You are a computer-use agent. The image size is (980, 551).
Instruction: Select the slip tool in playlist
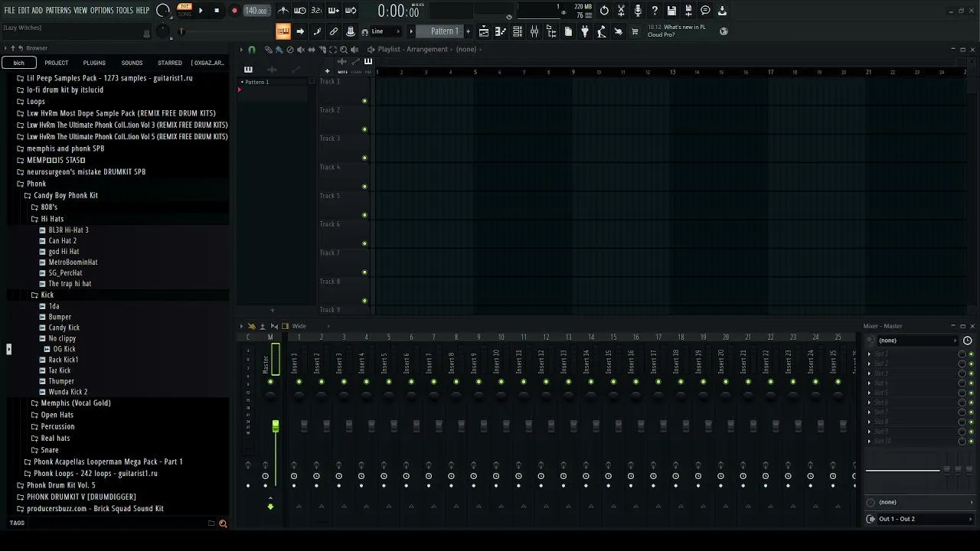311,49
